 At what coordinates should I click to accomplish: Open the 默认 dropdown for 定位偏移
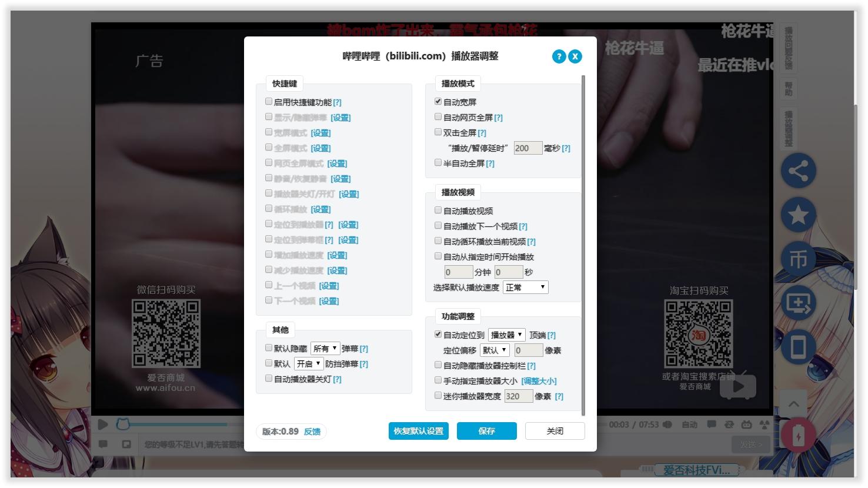click(495, 350)
